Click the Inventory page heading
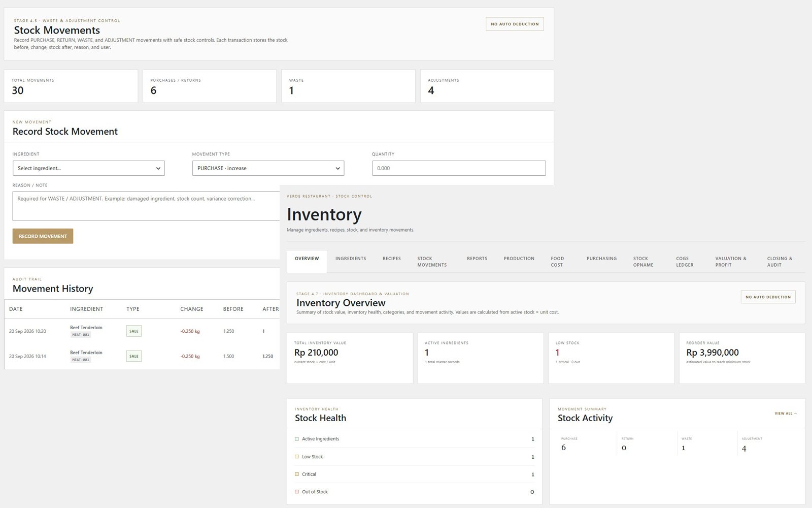Image resolution: width=812 pixels, height=508 pixels. tap(324, 214)
